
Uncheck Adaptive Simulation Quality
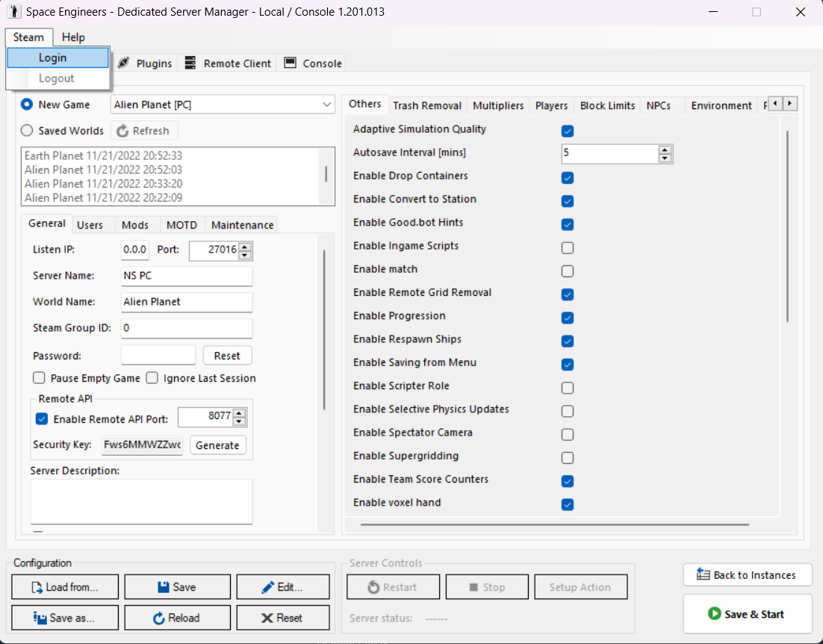pyautogui.click(x=568, y=131)
